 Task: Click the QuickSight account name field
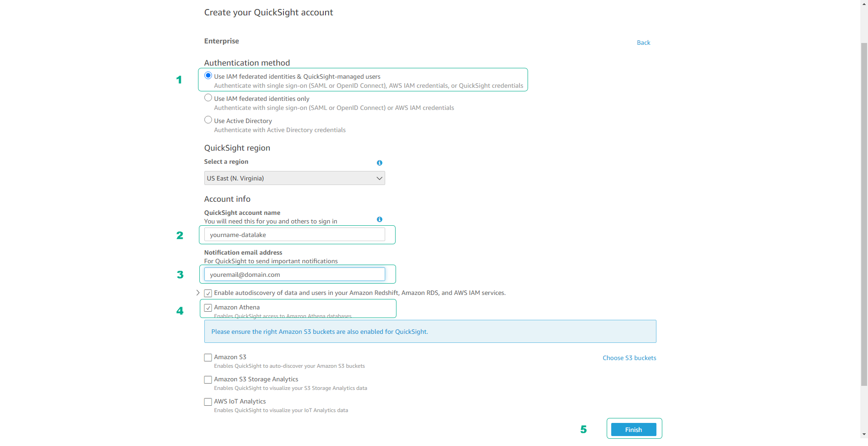tap(294, 235)
